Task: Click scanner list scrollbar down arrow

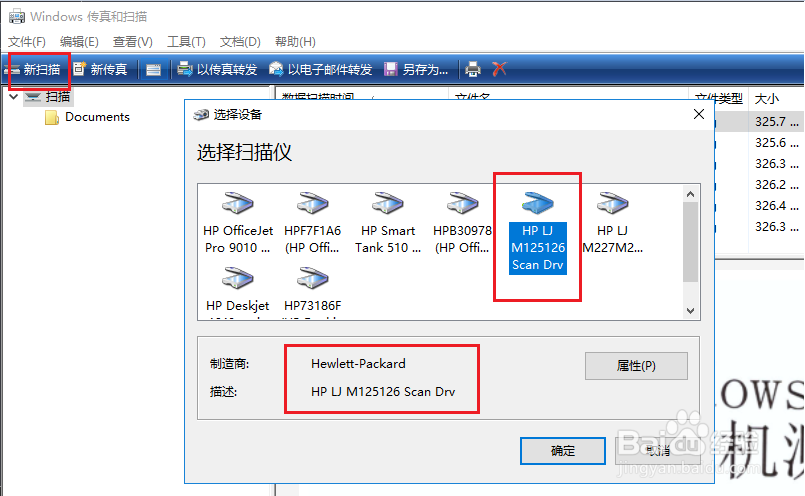Action: (x=691, y=311)
